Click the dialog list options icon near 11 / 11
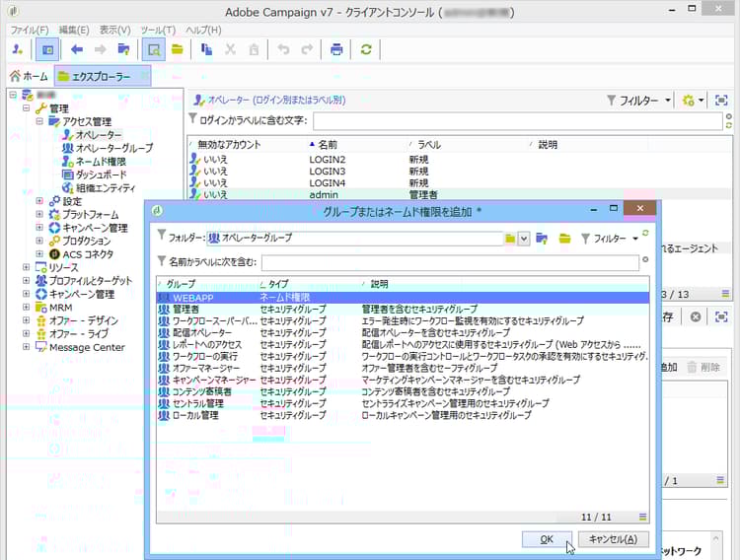This screenshot has height=560, width=740. point(642,517)
